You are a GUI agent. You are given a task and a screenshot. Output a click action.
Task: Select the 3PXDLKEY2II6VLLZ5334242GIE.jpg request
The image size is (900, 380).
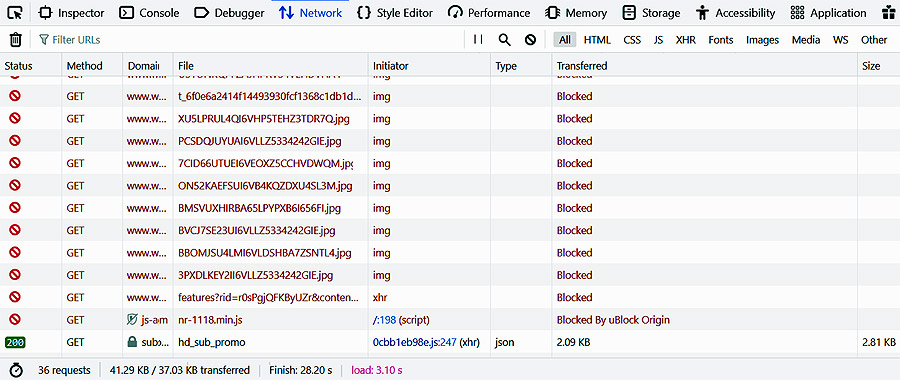coord(450,276)
